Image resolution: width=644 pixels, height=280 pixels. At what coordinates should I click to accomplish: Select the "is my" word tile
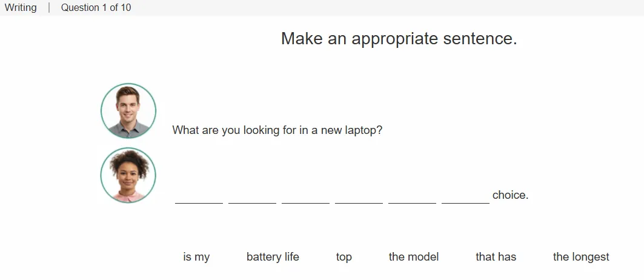point(196,257)
